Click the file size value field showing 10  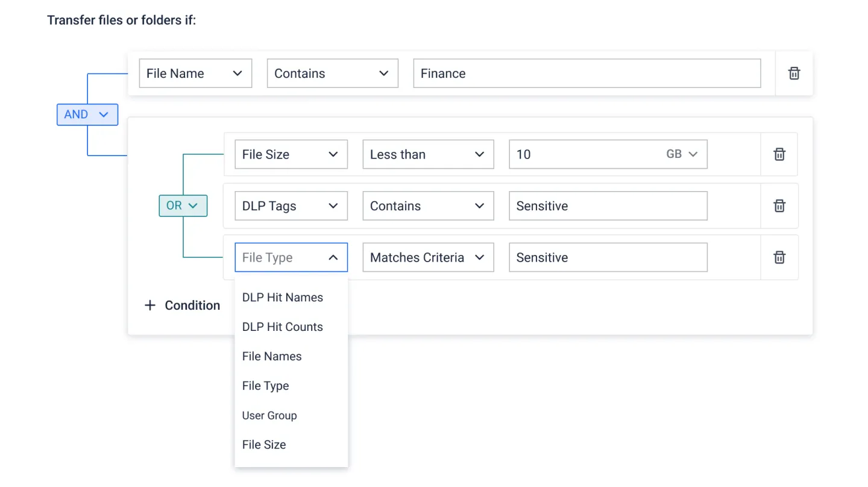[x=582, y=154]
